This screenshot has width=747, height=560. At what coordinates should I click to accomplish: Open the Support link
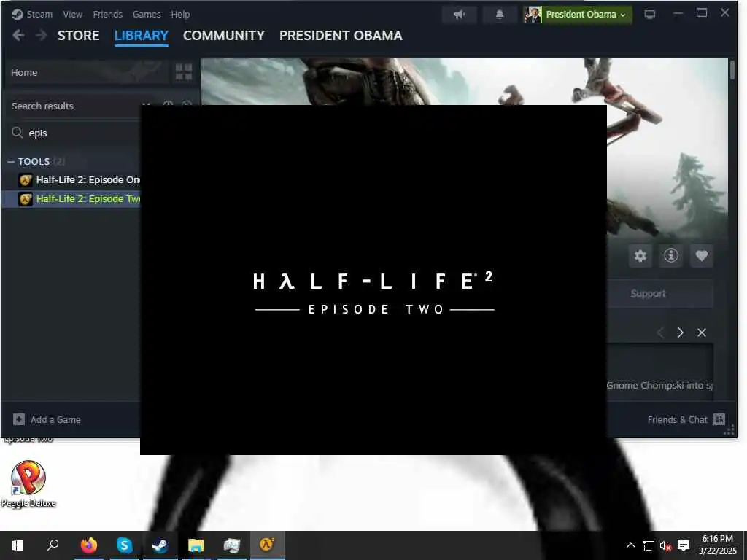click(648, 293)
